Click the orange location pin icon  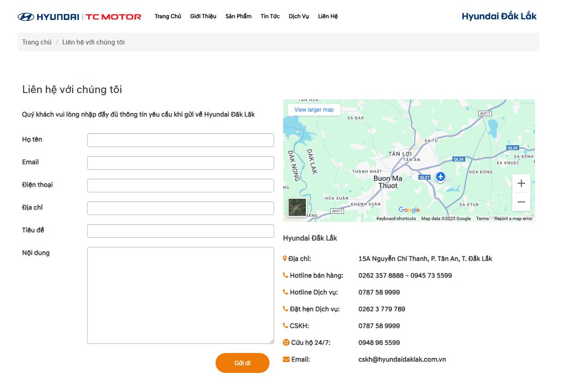click(285, 259)
